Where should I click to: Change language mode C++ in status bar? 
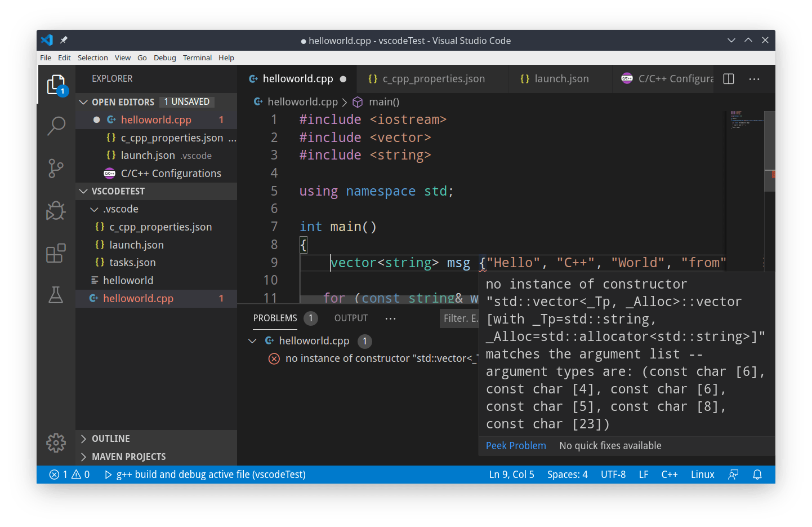[670, 475]
